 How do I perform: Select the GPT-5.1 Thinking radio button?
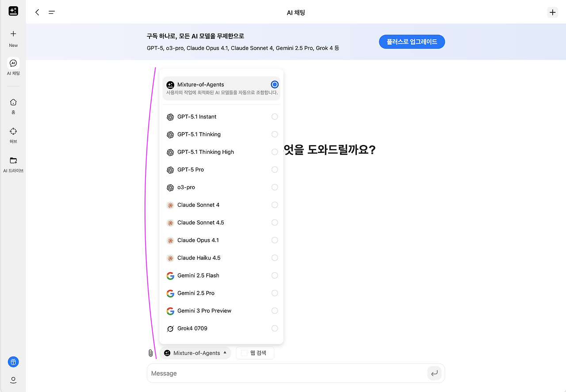[x=275, y=134]
